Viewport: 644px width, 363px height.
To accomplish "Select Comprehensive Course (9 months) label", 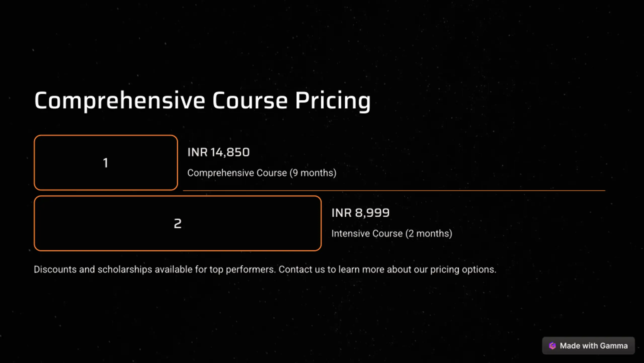I will click(262, 173).
